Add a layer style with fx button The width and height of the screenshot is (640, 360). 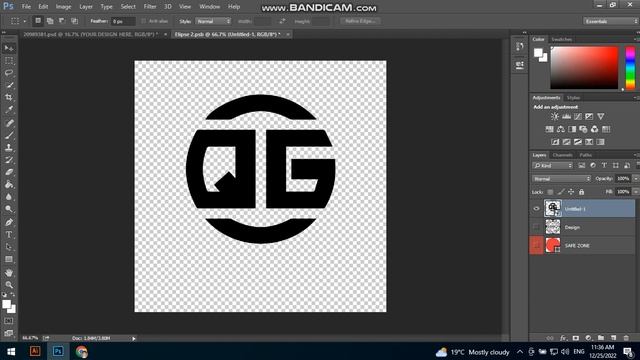pos(563,338)
